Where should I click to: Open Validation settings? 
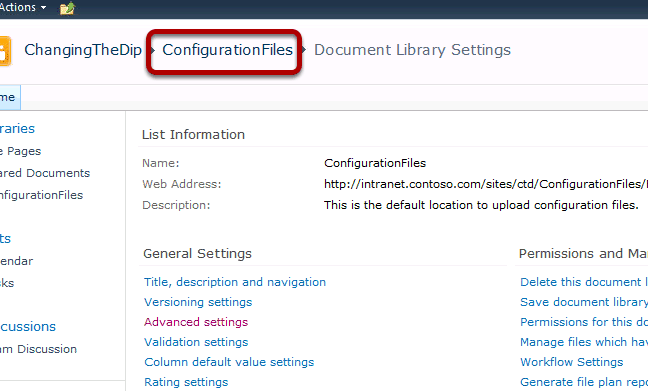pyautogui.click(x=196, y=342)
